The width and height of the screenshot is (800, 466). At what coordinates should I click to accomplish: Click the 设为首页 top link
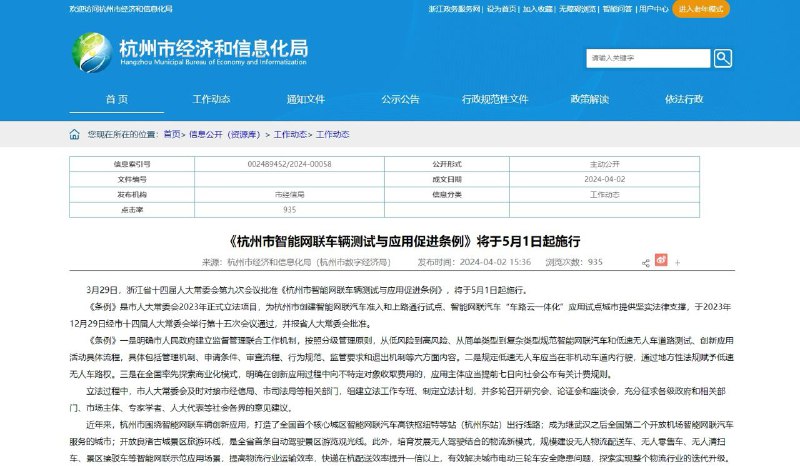tap(501, 9)
